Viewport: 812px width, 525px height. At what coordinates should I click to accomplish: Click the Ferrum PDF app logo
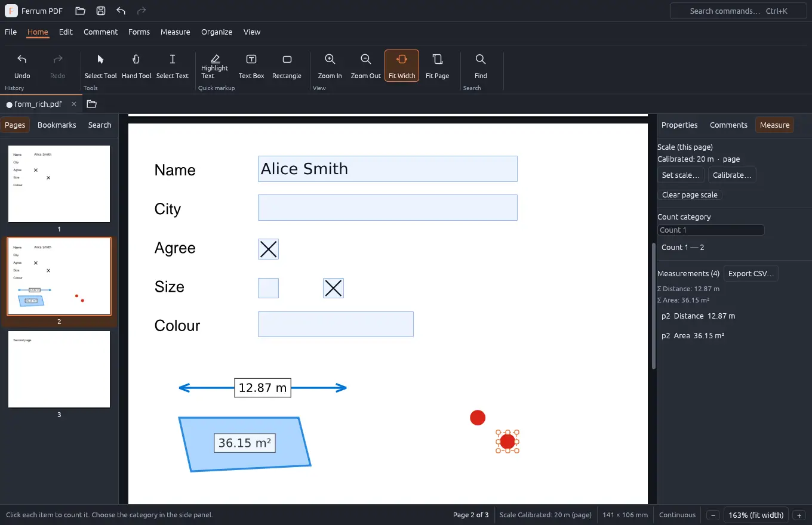(x=11, y=11)
